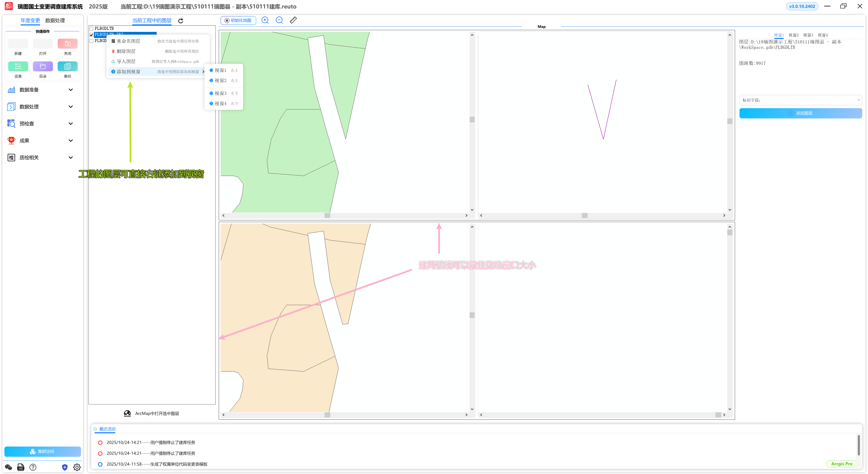
Task: Open the Directory (目录) quick action icon
Action: [x=43, y=66]
